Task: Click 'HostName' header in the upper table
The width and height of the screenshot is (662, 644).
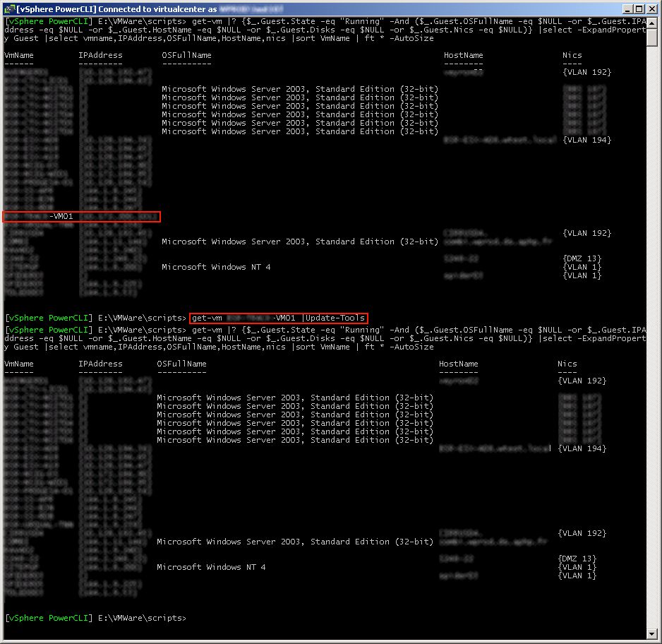Action: coord(463,55)
